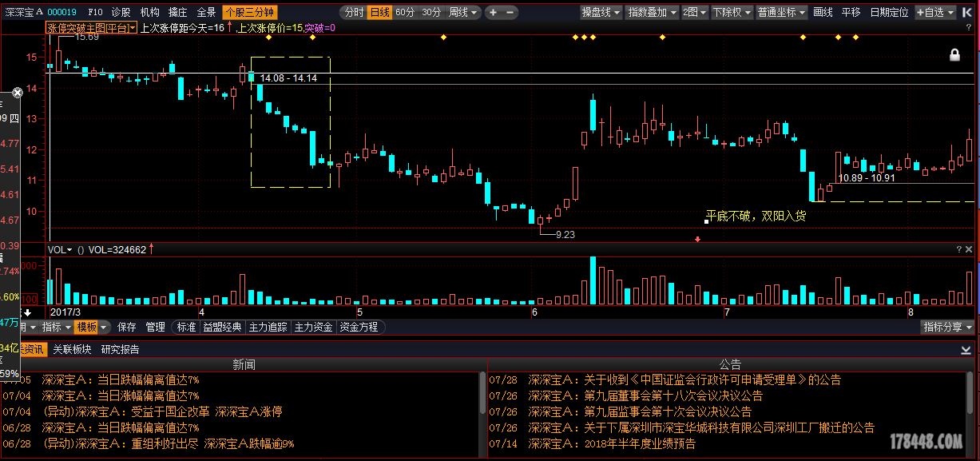Collapse the news panel using the chevron
Viewport: 980px width, 461px height.
(x=966, y=350)
